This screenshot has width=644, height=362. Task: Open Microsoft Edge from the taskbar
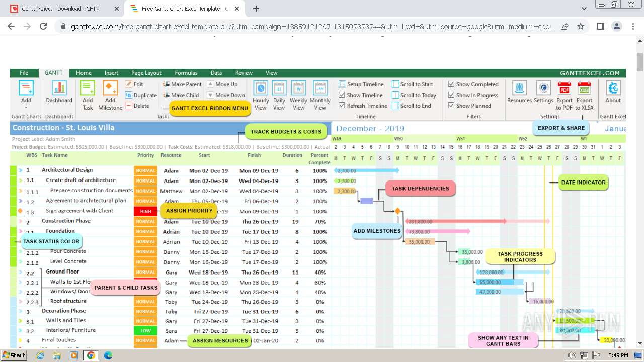108,355
